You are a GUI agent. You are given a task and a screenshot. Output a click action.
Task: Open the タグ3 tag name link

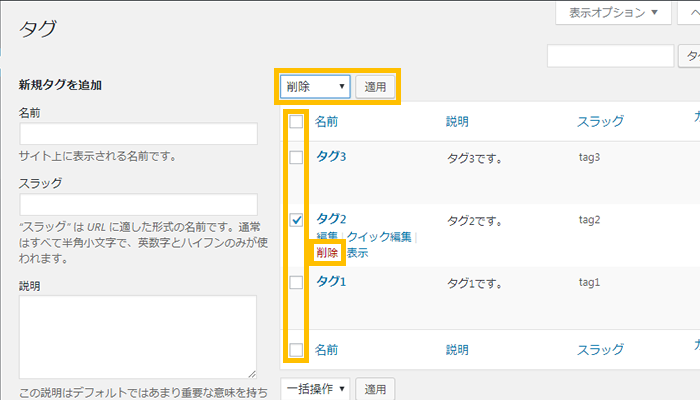pyautogui.click(x=331, y=157)
